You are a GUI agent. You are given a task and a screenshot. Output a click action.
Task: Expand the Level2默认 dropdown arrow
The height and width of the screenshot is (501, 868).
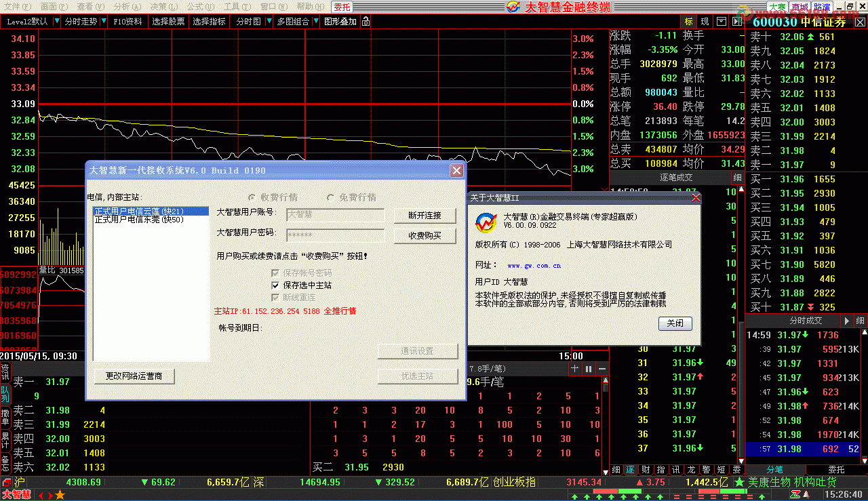point(56,22)
